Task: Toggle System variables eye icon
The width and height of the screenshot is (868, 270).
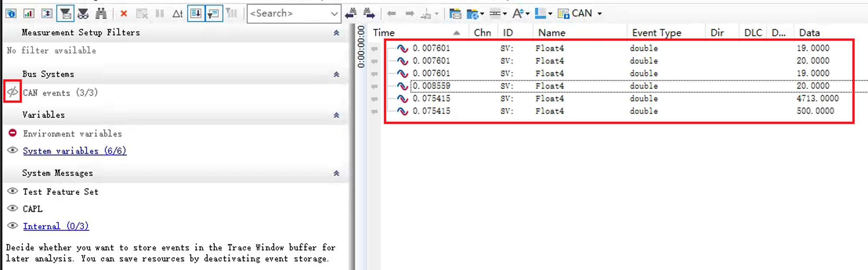Action: pyautogui.click(x=13, y=150)
